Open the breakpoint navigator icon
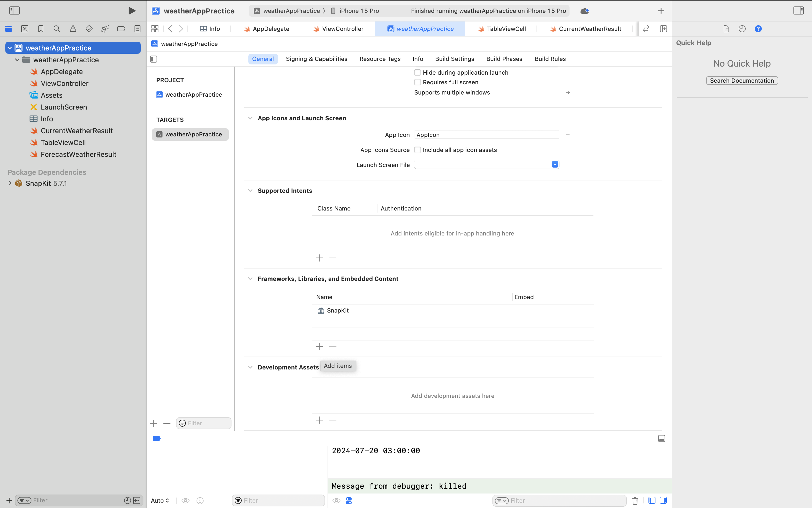 coord(121,29)
